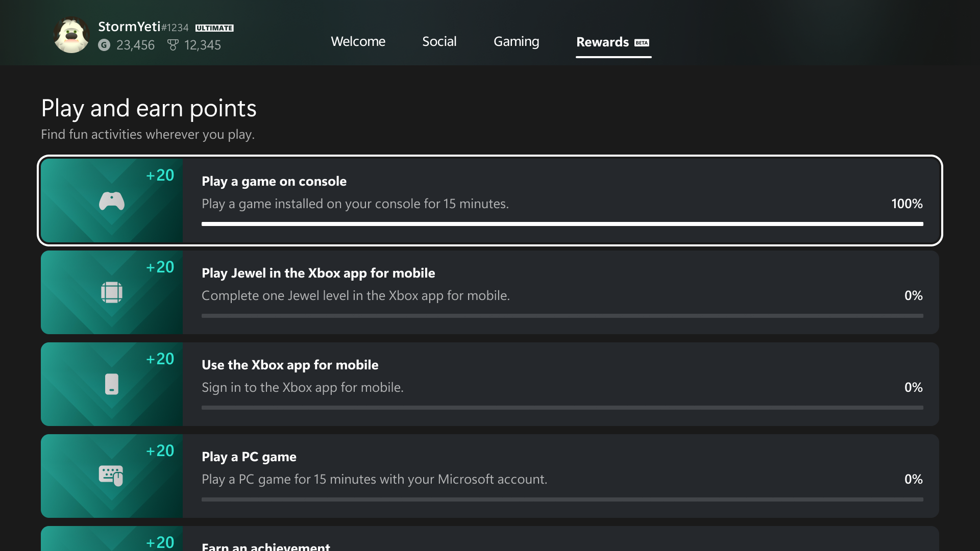Screen dimensions: 980x551
Task: Click the ULTIMATE membership badge
Action: (x=214, y=28)
